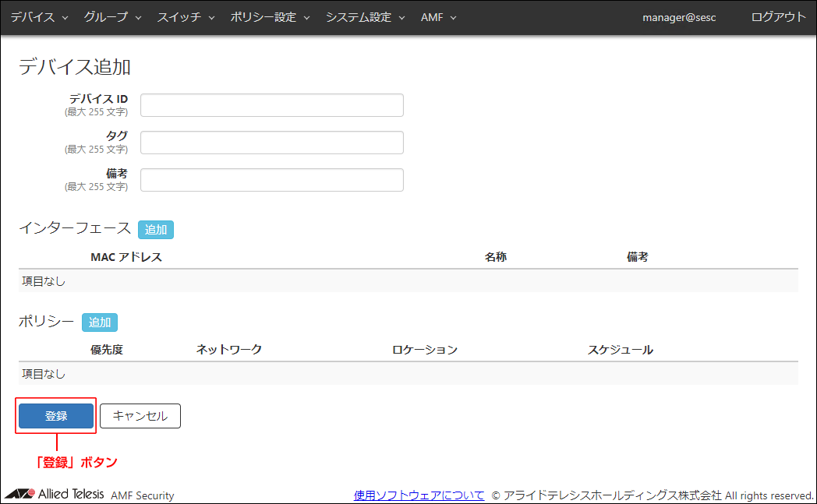Open the 使用ソフトウェアについて link
Image resolution: width=817 pixels, height=504 pixels.
pos(419,495)
